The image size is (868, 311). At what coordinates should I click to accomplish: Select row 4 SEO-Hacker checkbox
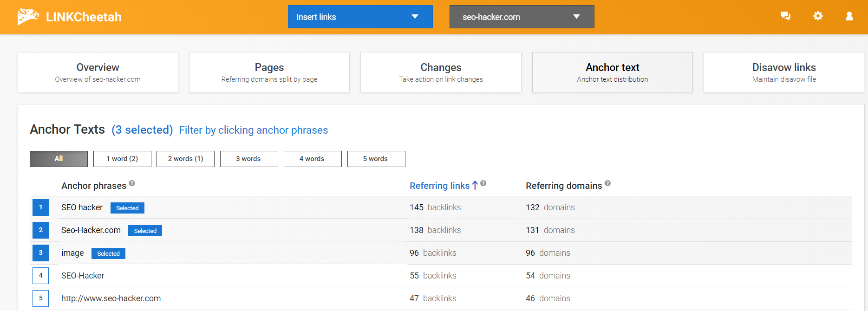pyautogui.click(x=40, y=276)
